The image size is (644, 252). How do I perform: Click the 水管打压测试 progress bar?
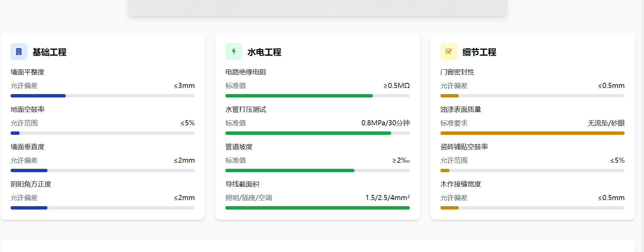318,133
